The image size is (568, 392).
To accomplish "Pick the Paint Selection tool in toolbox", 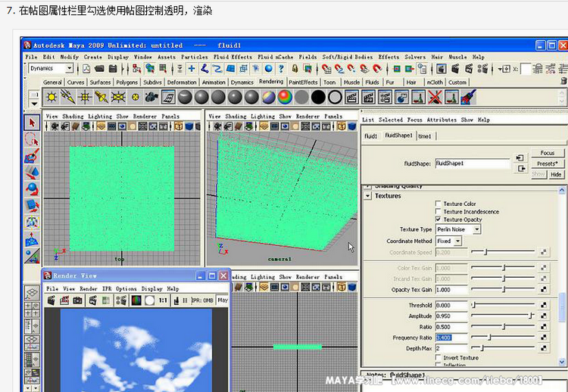I will tap(33, 156).
